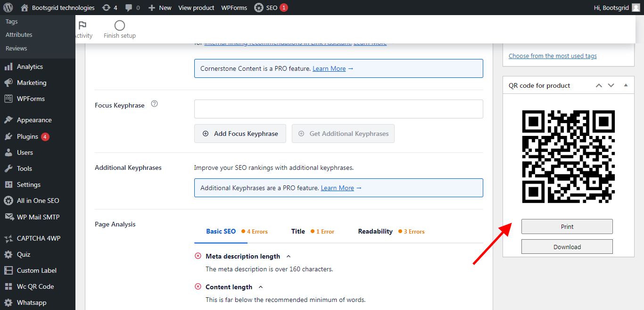644x310 pixels.
Task: Click the user avatar next to Hi, Bootsgrid
Action: (x=636, y=8)
